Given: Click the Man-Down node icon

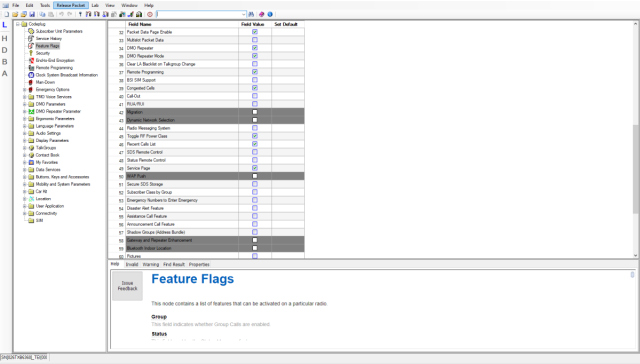Looking at the screenshot, I should coord(31,82).
